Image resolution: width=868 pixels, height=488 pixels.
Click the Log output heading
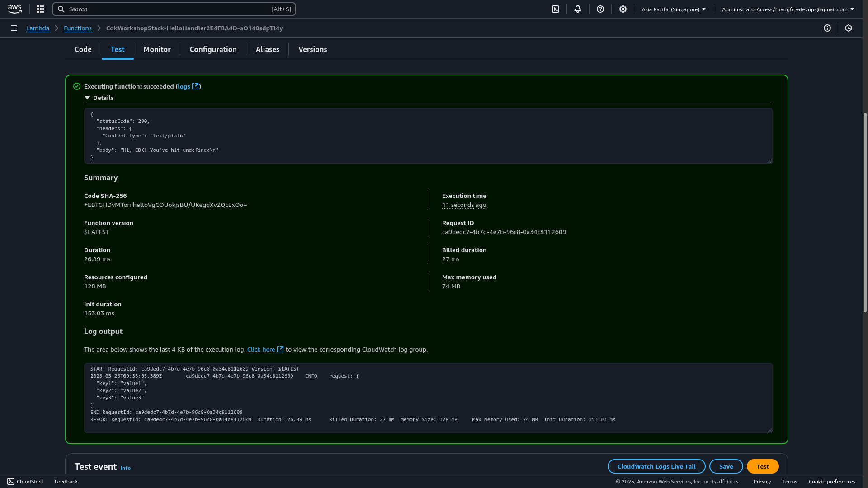point(103,331)
